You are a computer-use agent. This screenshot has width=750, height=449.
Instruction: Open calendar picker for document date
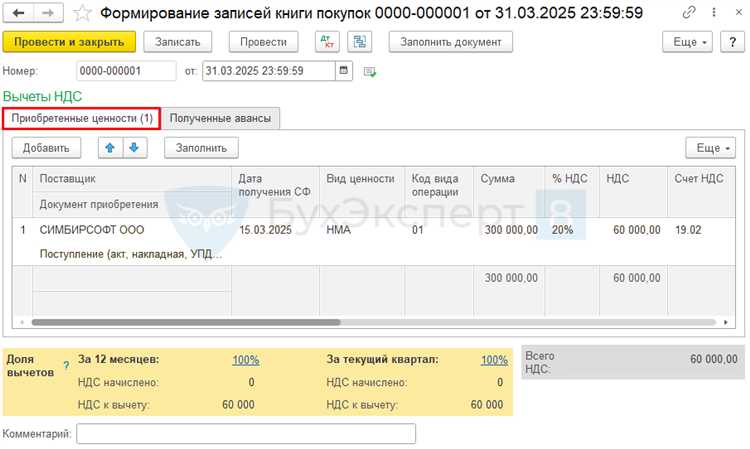pyautogui.click(x=343, y=71)
